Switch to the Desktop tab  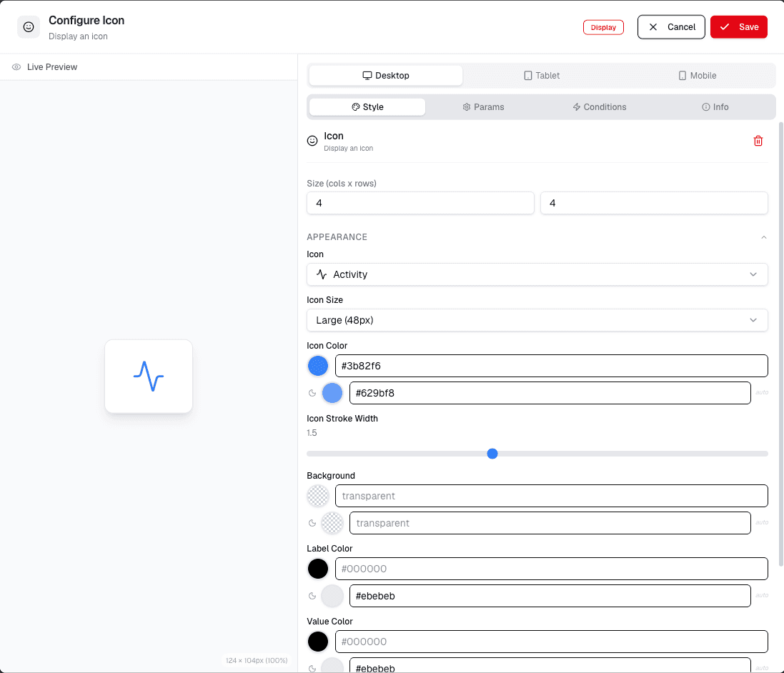click(x=385, y=76)
